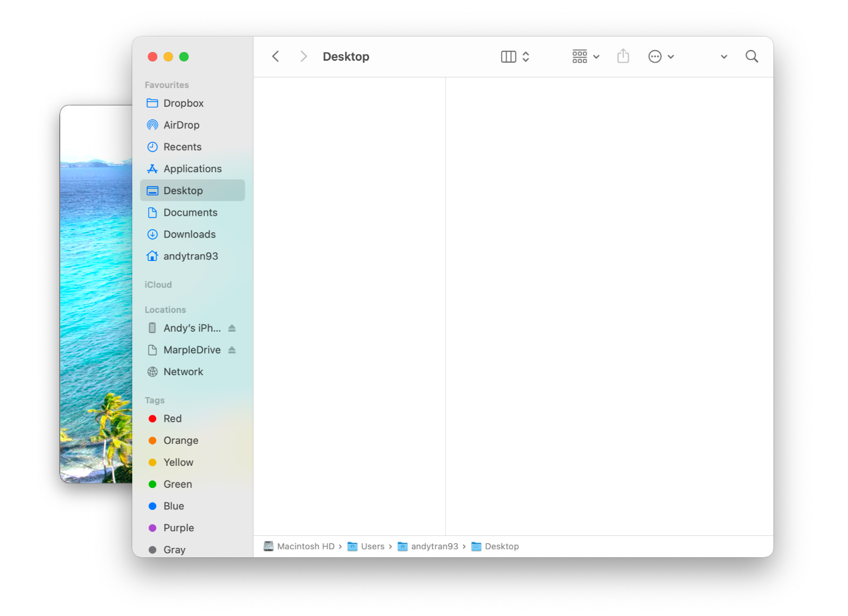Open Network from the Locations section

(x=181, y=371)
